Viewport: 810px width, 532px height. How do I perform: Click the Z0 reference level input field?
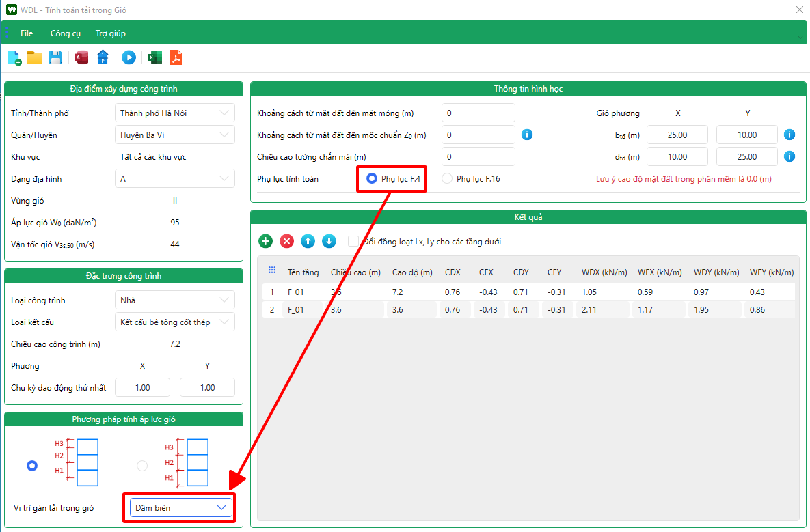(x=478, y=135)
